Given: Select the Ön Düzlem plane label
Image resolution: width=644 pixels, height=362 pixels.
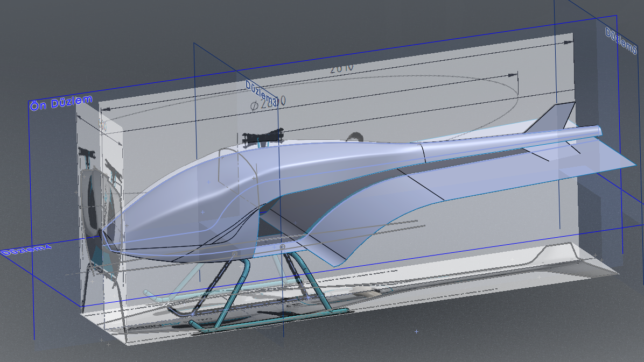Looking at the screenshot, I should (x=60, y=102).
